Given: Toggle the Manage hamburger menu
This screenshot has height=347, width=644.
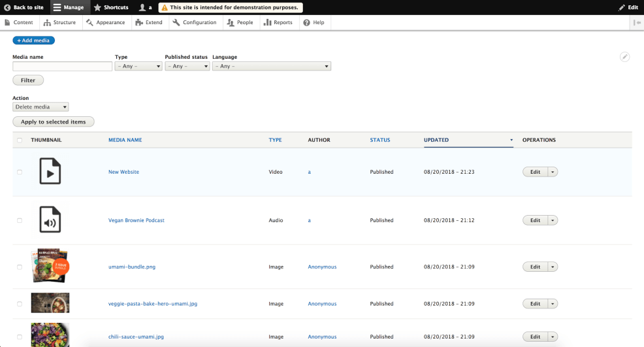Looking at the screenshot, I should tap(57, 7).
